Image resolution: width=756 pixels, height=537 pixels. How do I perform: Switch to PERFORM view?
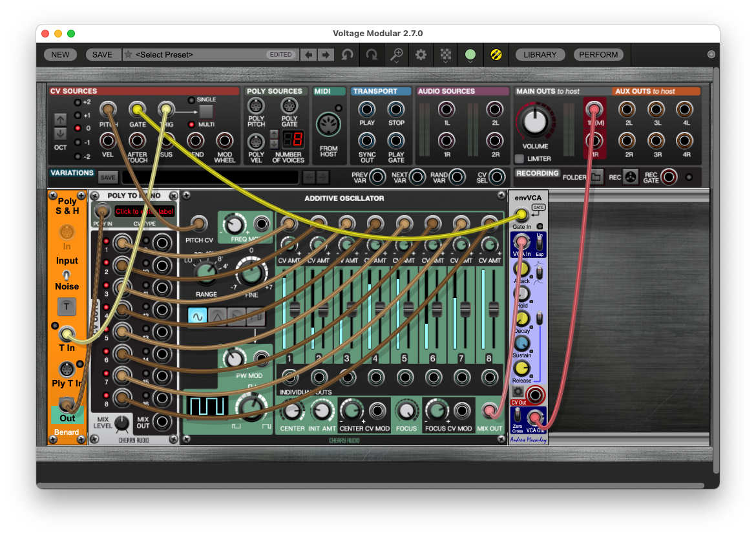(598, 54)
